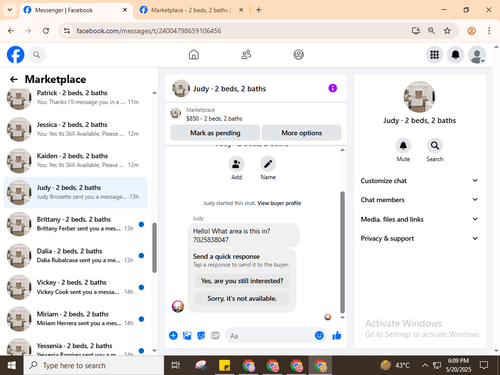Open the emoji picker in message box
Image resolution: width=500 pixels, height=375 pixels.
pyautogui.click(x=319, y=335)
